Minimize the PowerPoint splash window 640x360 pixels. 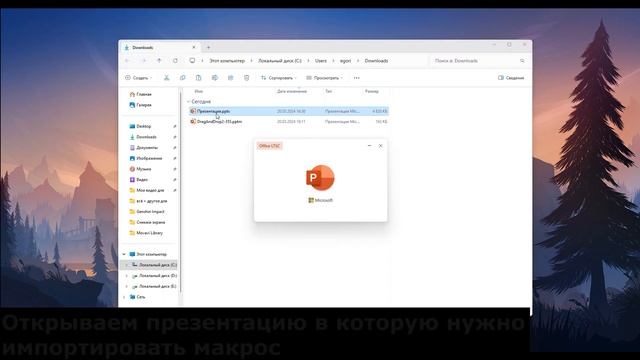click(x=369, y=146)
